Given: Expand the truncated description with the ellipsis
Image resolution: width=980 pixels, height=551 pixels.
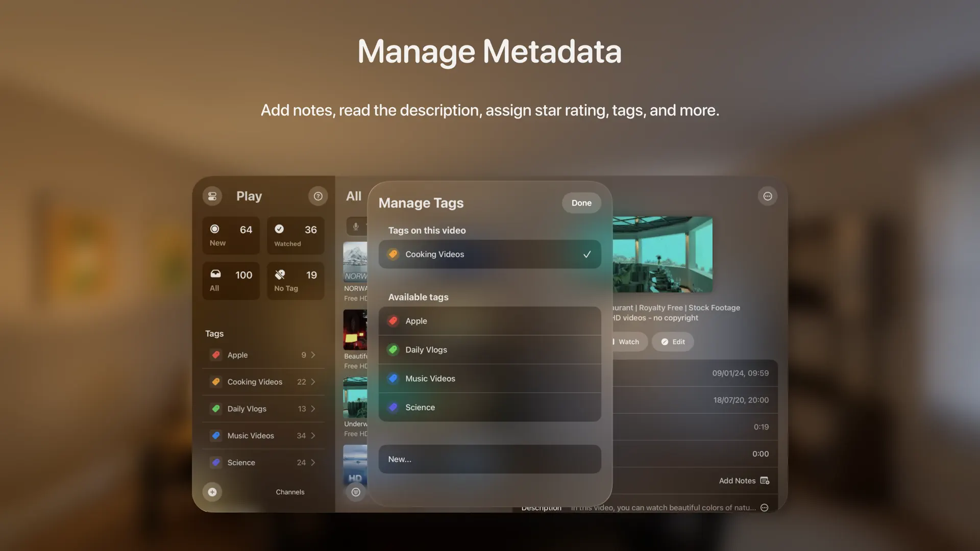Looking at the screenshot, I should 764,507.
